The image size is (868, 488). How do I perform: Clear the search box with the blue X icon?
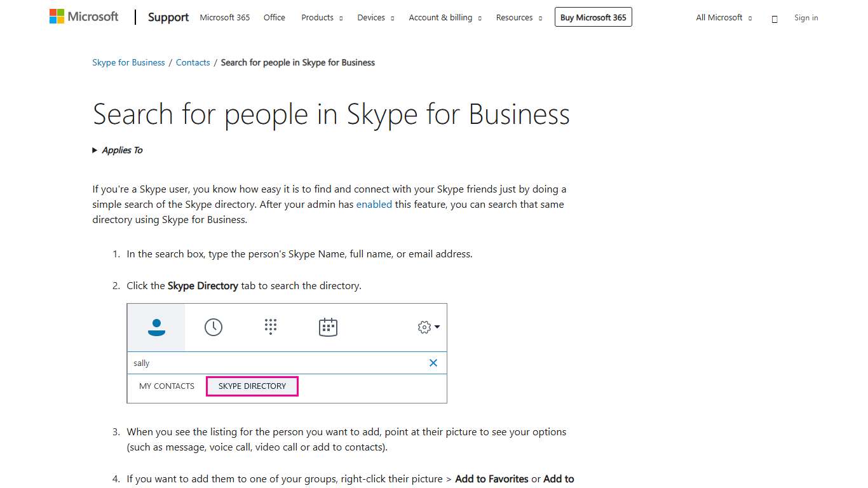pyautogui.click(x=433, y=363)
